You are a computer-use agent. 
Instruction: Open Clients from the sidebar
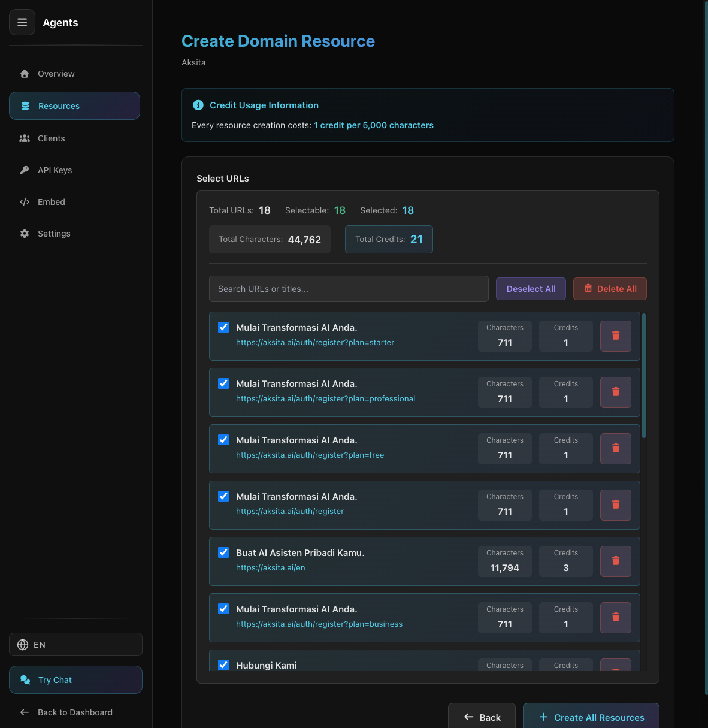tap(52, 138)
